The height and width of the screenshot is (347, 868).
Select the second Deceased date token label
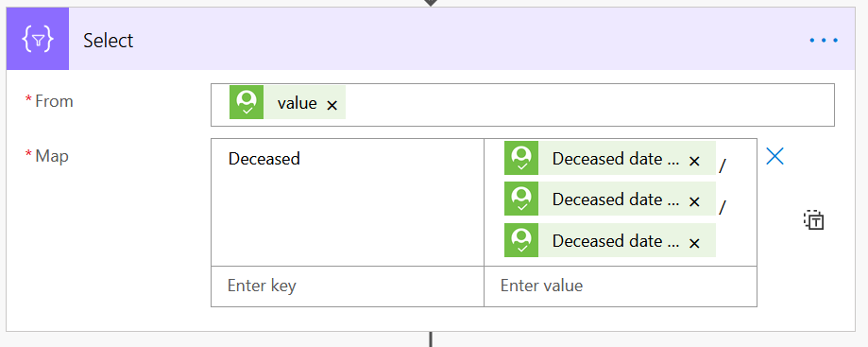pyautogui.click(x=616, y=200)
